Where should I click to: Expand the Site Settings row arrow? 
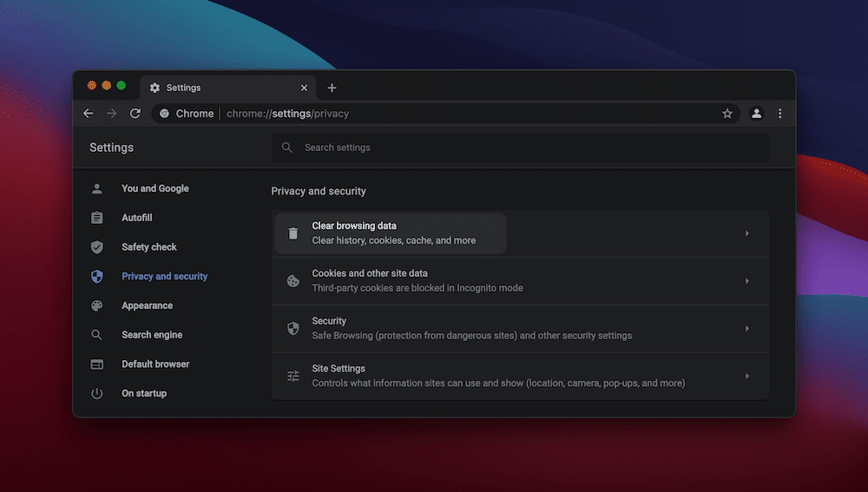point(746,376)
